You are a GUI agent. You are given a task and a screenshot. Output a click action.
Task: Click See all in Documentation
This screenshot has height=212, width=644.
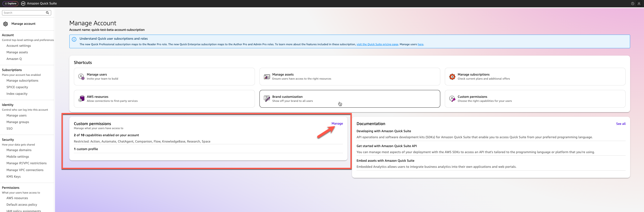coord(621,124)
